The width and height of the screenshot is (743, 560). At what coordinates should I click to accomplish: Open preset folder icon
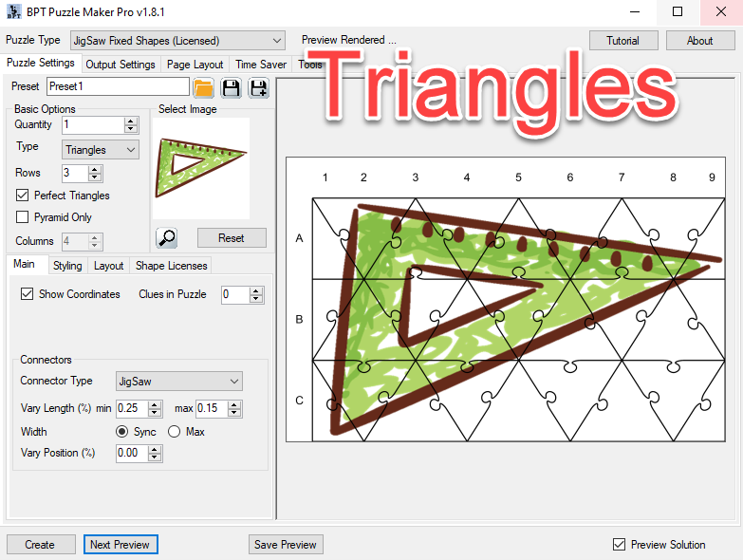(203, 88)
